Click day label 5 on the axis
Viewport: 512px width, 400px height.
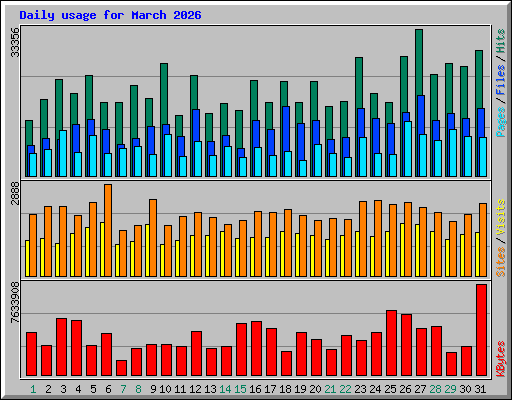coord(93,389)
